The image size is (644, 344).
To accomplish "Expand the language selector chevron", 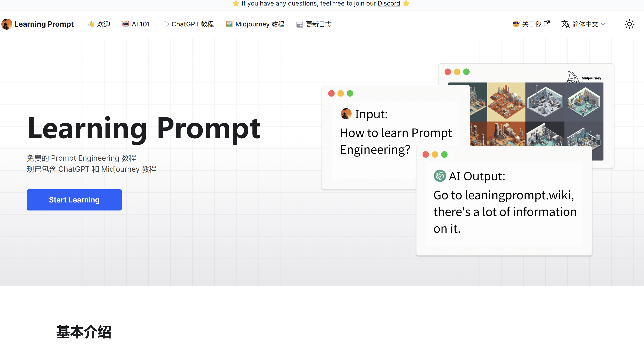I will pyautogui.click(x=602, y=24).
